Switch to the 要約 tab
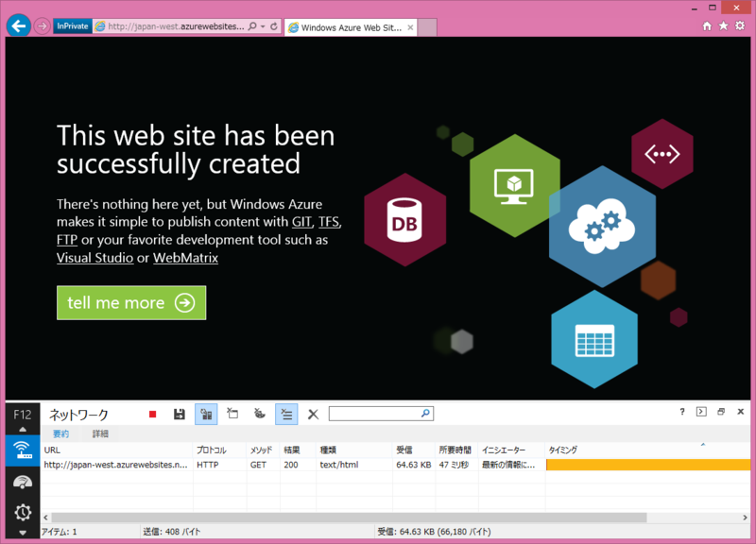This screenshot has height=544, width=756. (x=60, y=433)
